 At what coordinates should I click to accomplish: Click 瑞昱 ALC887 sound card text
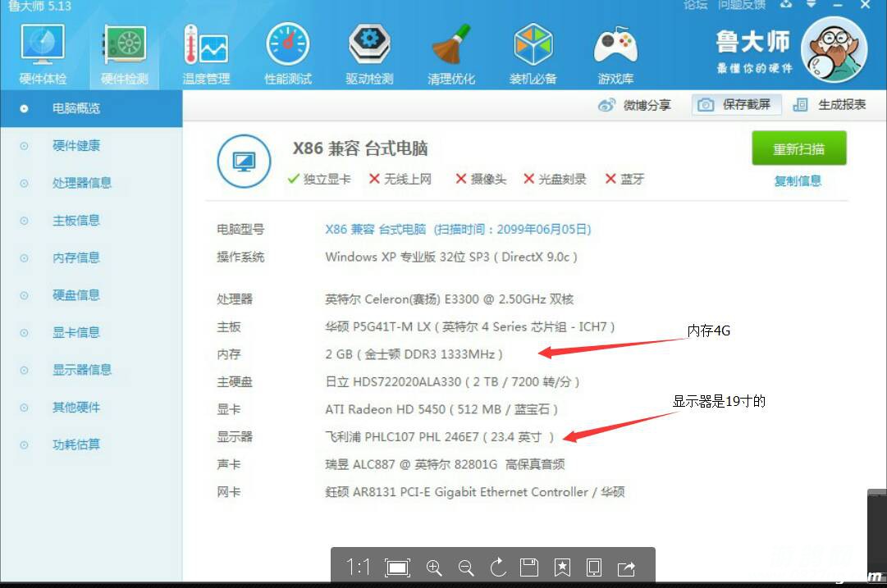click(x=445, y=464)
